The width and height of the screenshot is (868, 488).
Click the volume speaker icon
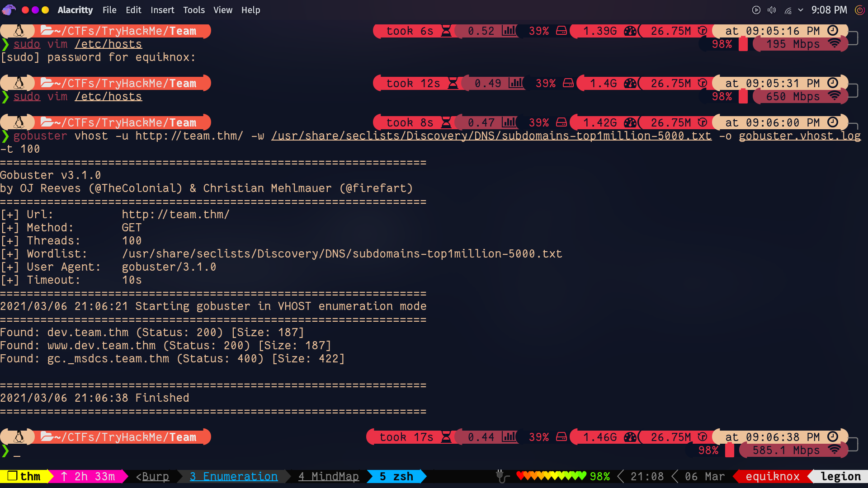pyautogui.click(x=772, y=10)
